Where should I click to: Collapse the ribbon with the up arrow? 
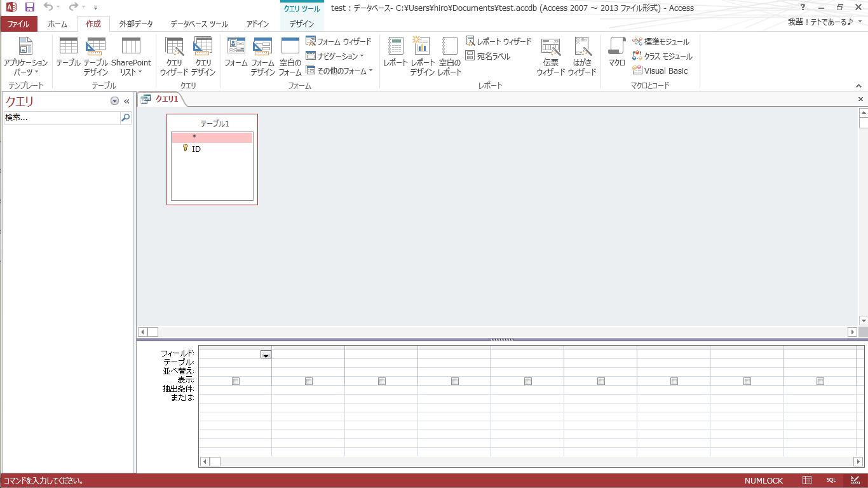click(859, 86)
